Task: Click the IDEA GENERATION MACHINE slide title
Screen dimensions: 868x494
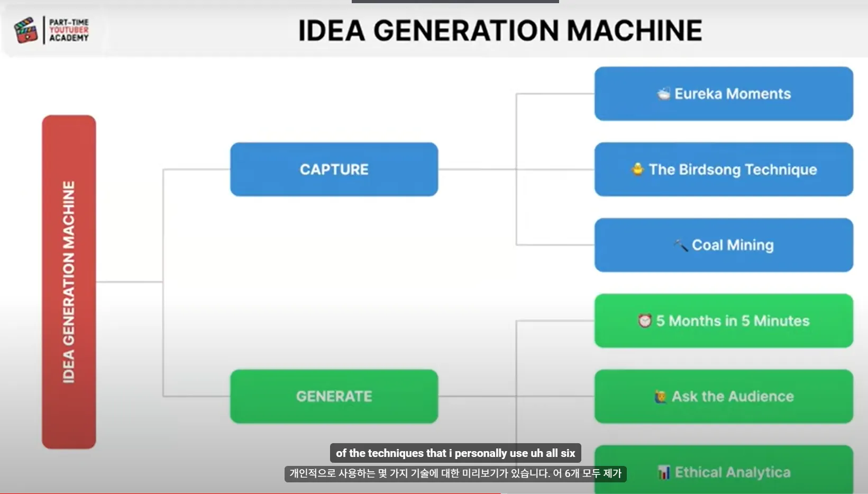Action: (x=500, y=30)
